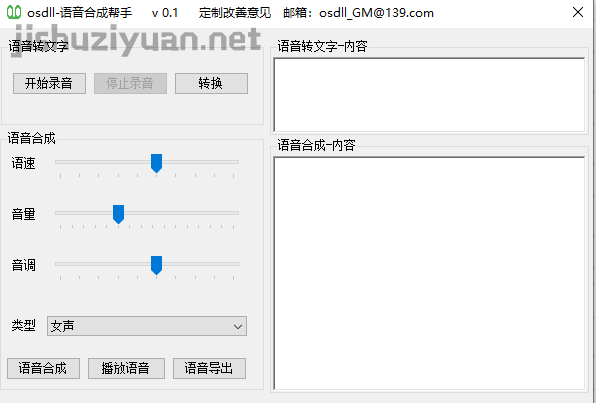This screenshot has width=596, height=403.
Task: Start recording with 开始录音 button
Action: tap(49, 83)
